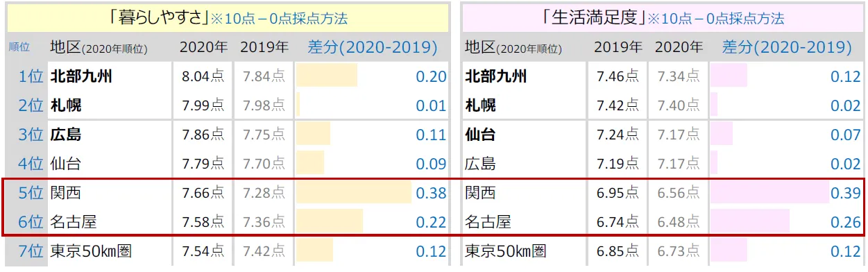
Task: Click the 「生活満足度」 table title
Action: tap(592, 17)
